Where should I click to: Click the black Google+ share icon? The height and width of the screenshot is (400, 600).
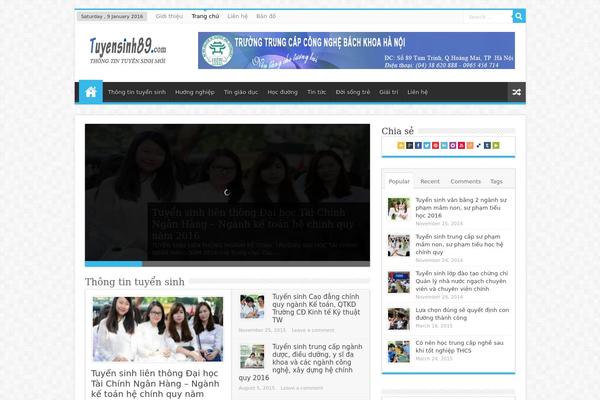[x=409, y=145]
